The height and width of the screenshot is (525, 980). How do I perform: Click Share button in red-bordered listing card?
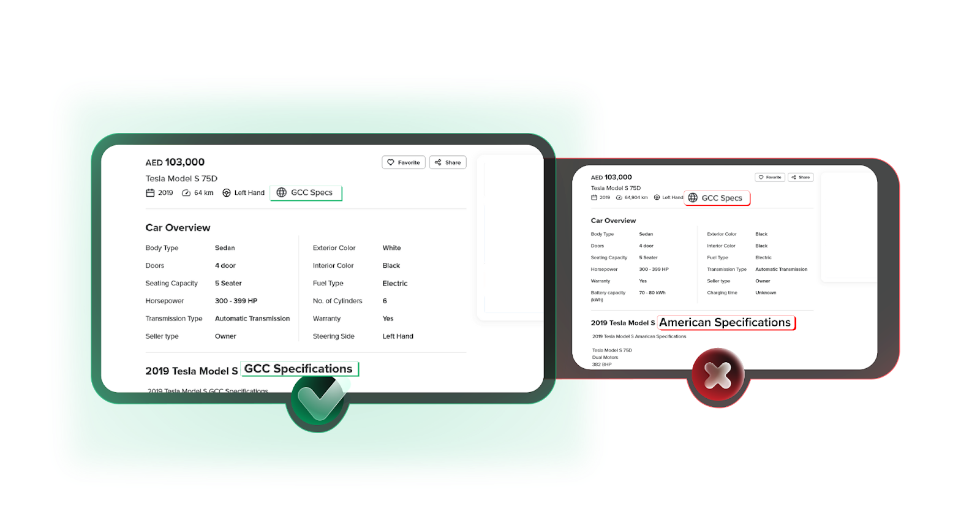coord(801,177)
